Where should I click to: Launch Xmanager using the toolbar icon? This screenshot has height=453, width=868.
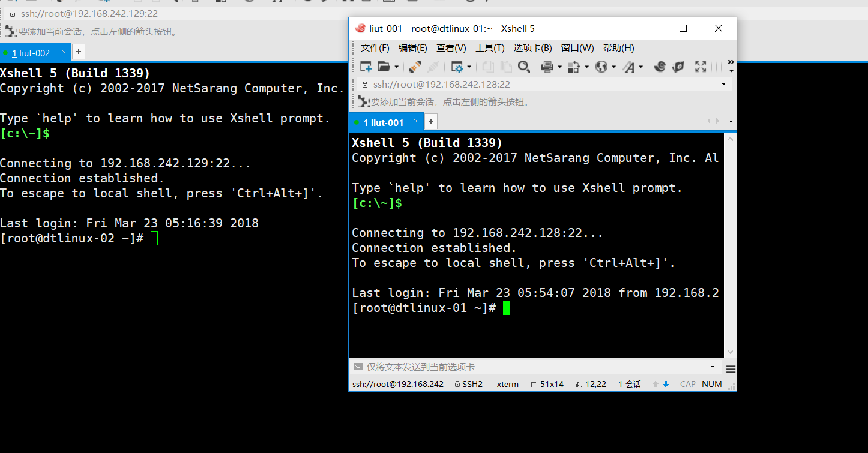pos(678,67)
